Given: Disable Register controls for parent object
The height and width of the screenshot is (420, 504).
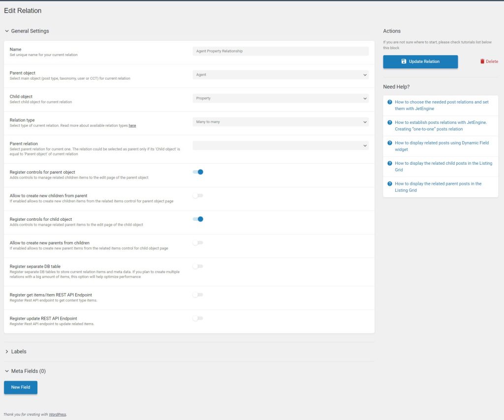Looking at the screenshot, I should pos(198,172).
